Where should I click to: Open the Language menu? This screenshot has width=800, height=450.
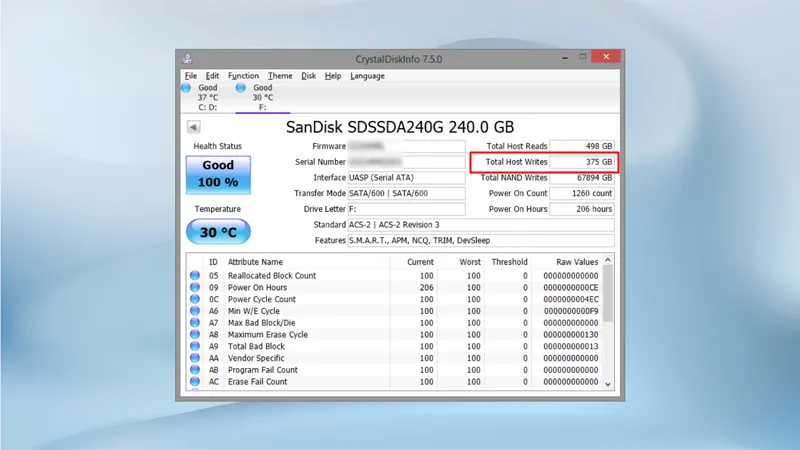[367, 76]
